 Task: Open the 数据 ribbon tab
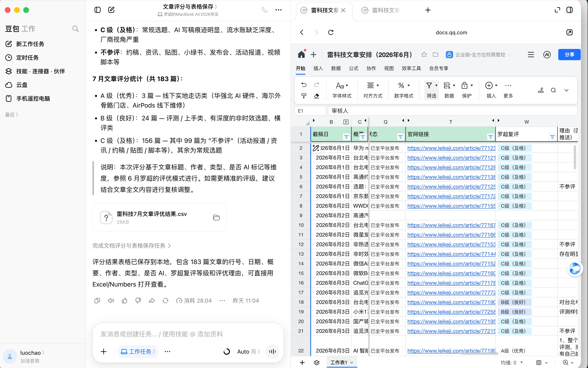pyautogui.click(x=336, y=68)
